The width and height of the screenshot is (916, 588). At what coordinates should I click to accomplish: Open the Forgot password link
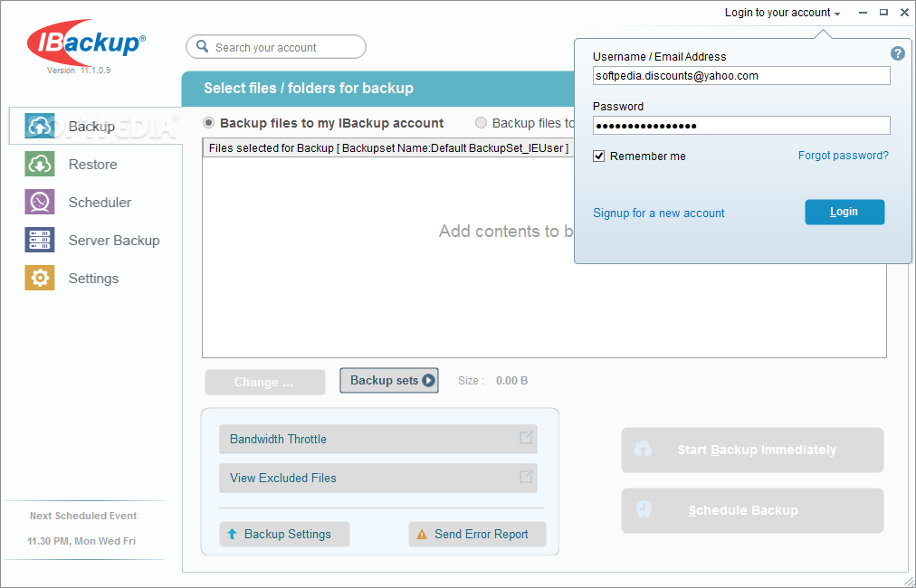[x=844, y=156]
